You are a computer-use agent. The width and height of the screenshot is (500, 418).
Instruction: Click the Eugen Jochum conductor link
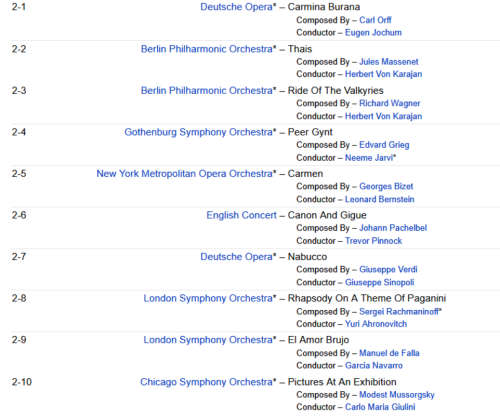click(373, 33)
